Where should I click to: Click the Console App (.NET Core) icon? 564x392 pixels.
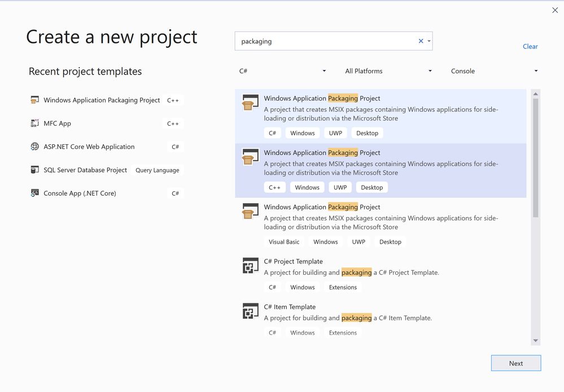click(x=35, y=193)
